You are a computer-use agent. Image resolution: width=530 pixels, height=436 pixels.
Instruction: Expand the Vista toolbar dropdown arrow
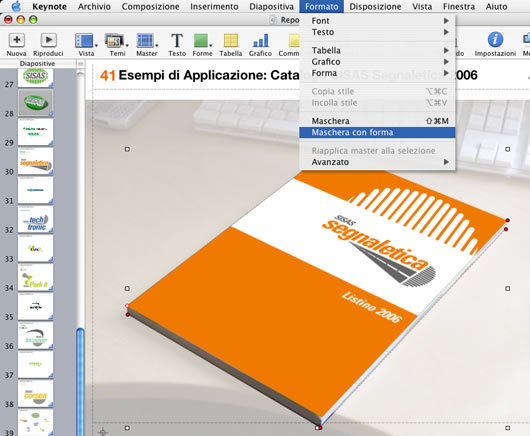click(x=96, y=45)
